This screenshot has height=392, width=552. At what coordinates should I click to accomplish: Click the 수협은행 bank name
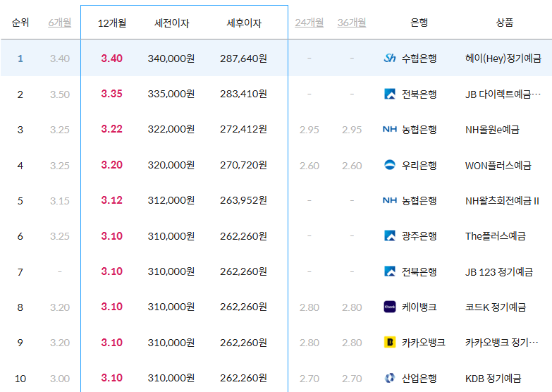[419, 59]
